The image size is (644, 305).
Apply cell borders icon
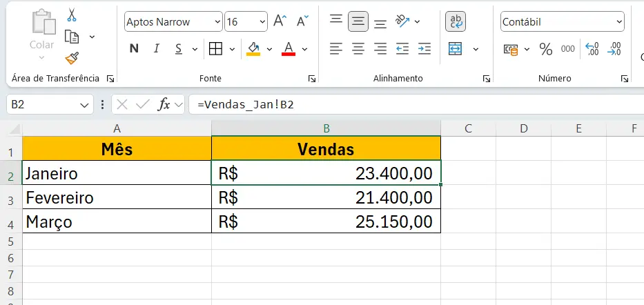(215, 49)
